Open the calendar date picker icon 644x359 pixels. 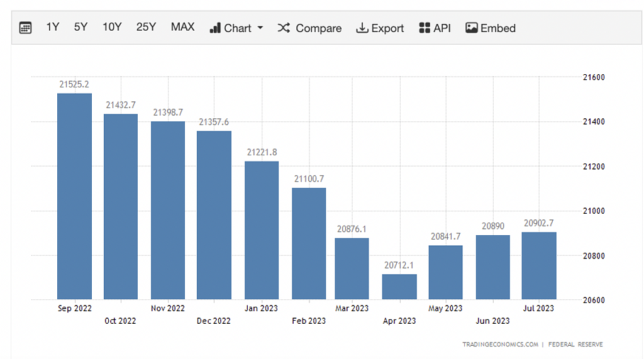[25, 28]
